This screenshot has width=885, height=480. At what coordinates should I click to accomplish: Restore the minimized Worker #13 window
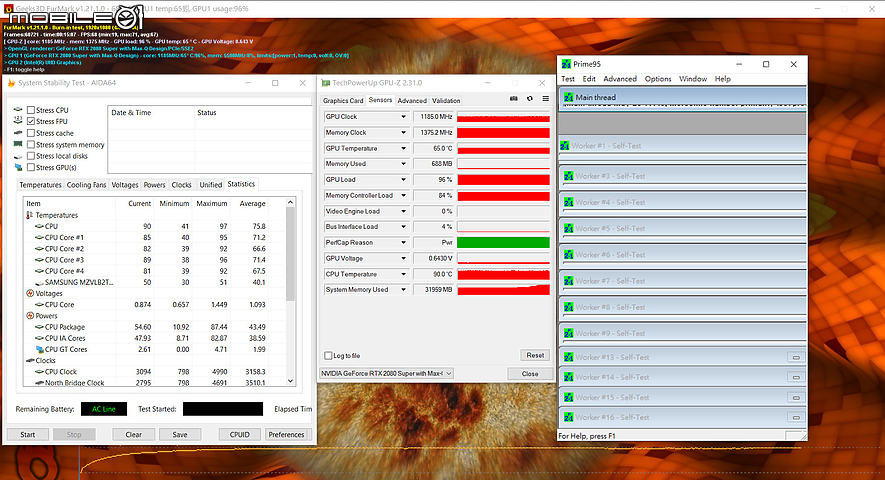coord(796,357)
